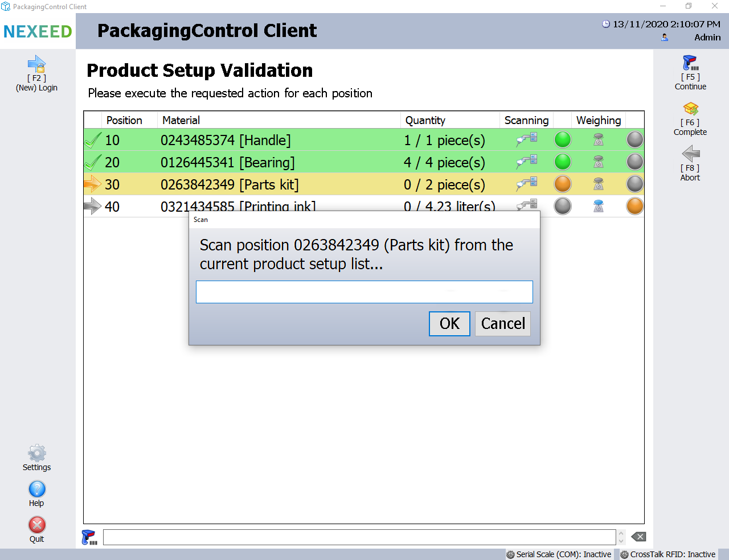The image size is (729, 560).
Task: Open Settings via the gear icon
Action: [x=37, y=454]
